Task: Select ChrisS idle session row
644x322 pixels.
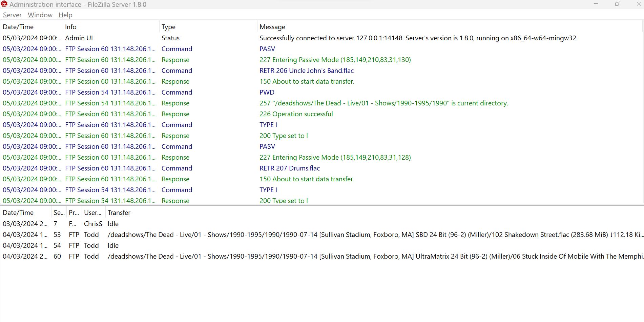Action: coord(322,224)
